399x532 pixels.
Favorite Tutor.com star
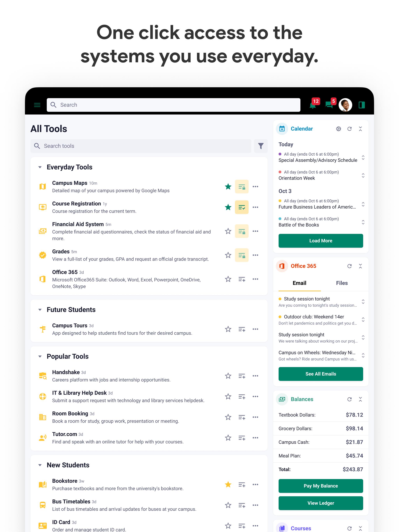point(228,438)
